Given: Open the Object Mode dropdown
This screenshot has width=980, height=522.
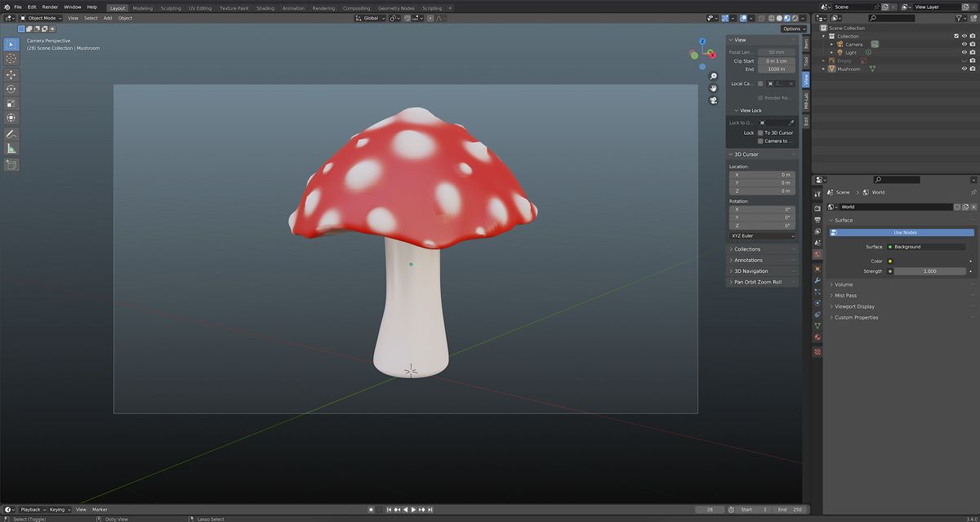Looking at the screenshot, I should coord(42,17).
